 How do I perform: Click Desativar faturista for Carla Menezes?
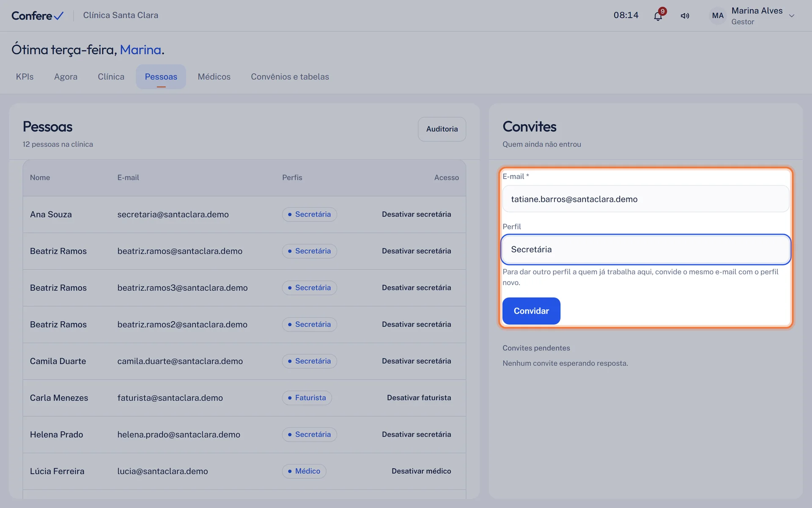tap(419, 398)
